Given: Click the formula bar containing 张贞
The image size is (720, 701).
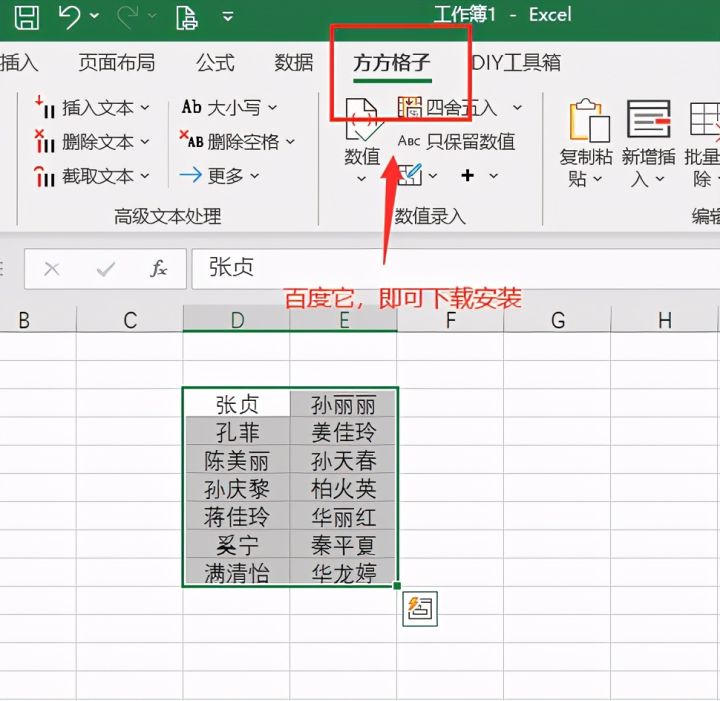Looking at the screenshot, I should (456, 269).
